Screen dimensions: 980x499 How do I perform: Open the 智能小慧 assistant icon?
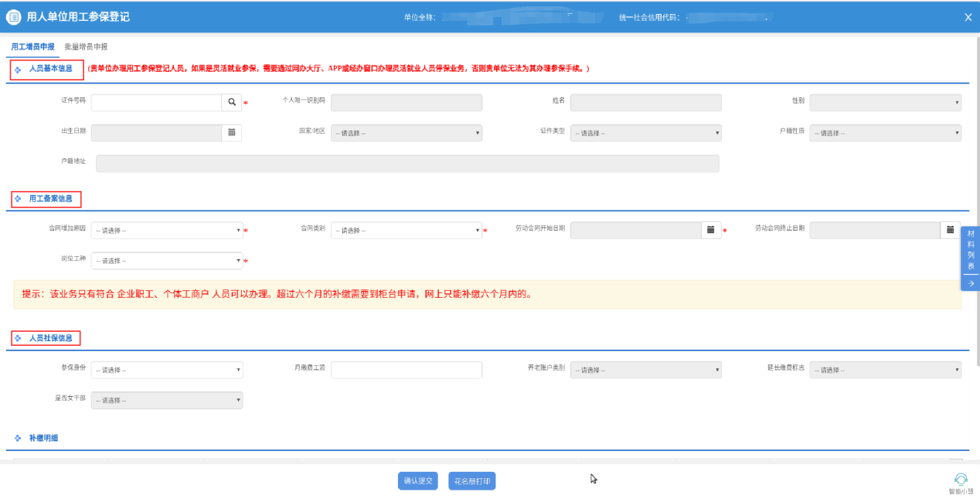point(961,479)
